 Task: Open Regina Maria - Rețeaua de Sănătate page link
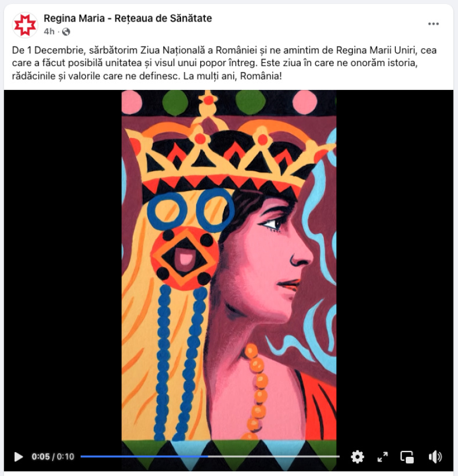(128, 18)
